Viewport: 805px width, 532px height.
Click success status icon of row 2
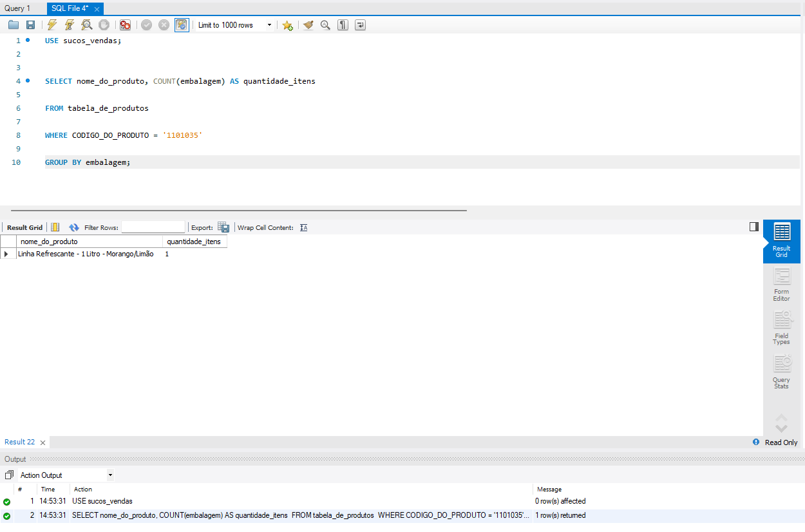point(6,516)
